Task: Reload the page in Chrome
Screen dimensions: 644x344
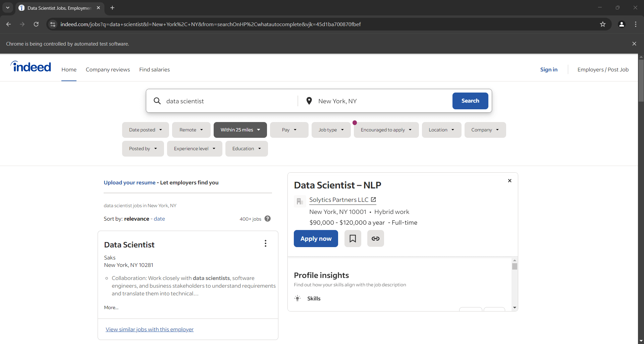Action: [x=36, y=24]
